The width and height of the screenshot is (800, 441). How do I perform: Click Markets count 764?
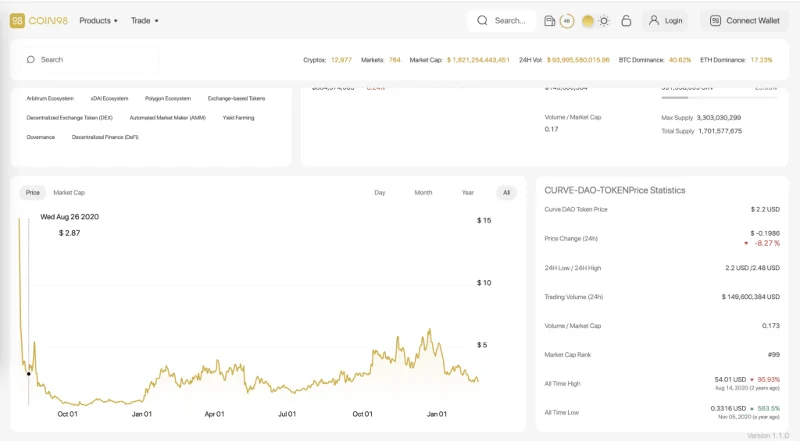pos(394,60)
